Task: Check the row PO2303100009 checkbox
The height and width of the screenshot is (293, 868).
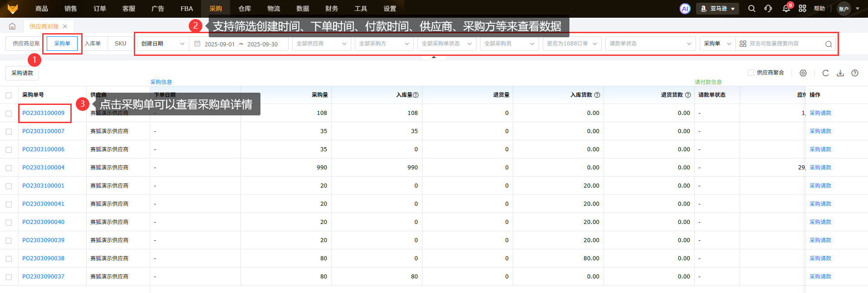Action: tap(9, 114)
